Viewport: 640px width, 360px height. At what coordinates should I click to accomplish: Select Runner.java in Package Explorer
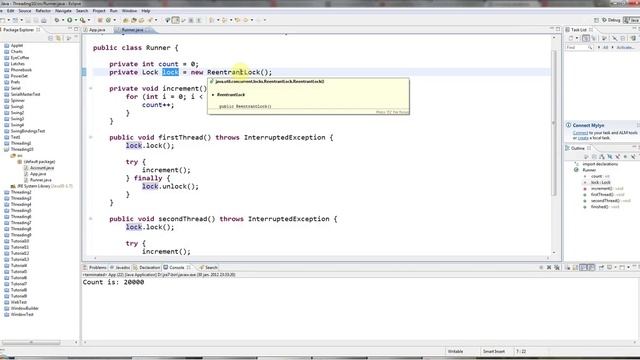[x=38, y=180]
